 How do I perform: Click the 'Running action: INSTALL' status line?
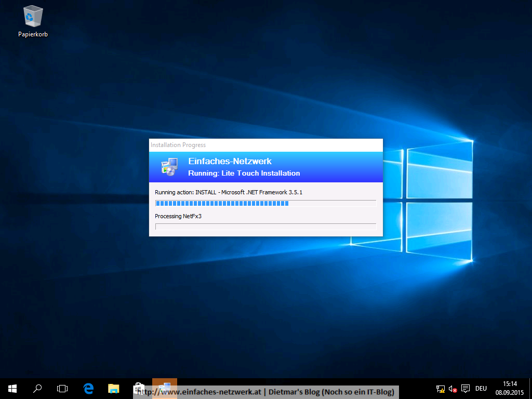(x=229, y=192)
